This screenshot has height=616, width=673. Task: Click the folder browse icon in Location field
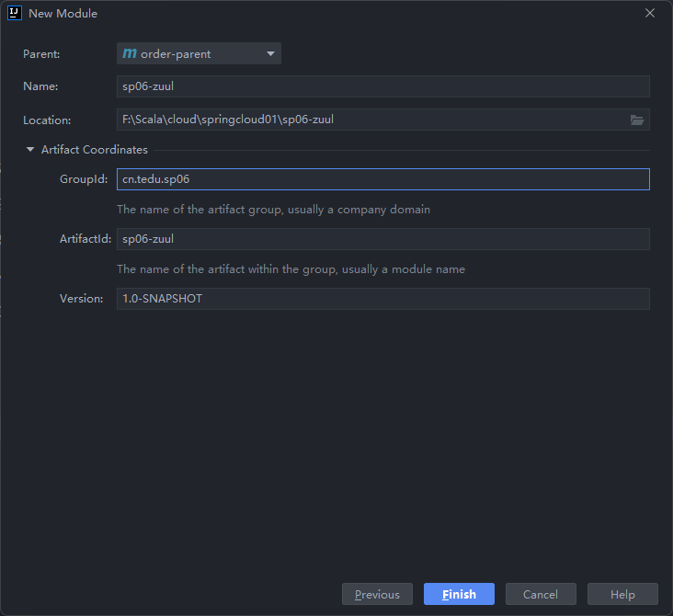click(x=637, y=120)
